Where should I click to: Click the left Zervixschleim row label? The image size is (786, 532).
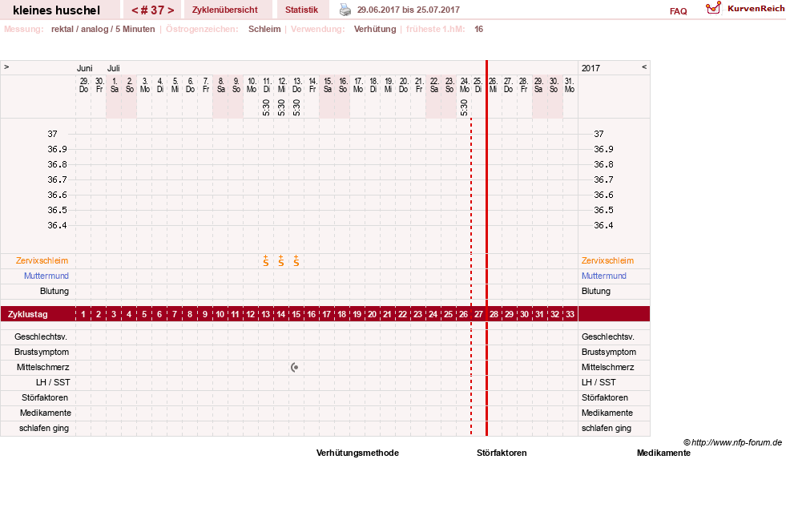click(x=42, y=260)
